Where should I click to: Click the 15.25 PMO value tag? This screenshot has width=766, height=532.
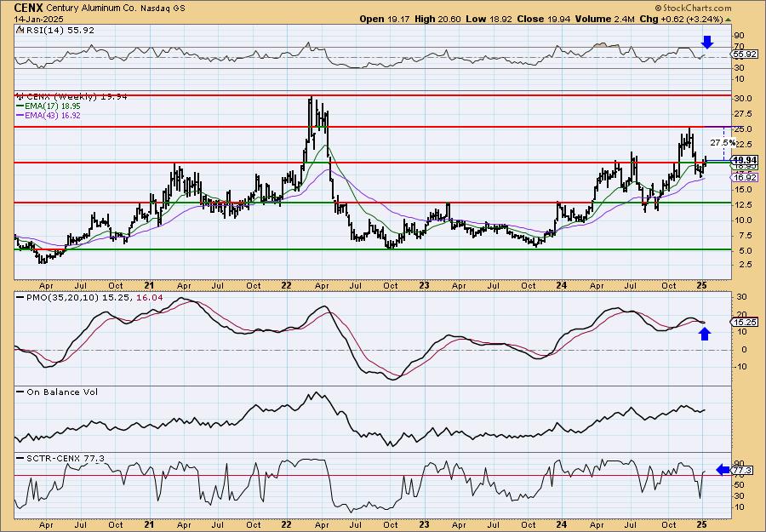coord(746,322)
